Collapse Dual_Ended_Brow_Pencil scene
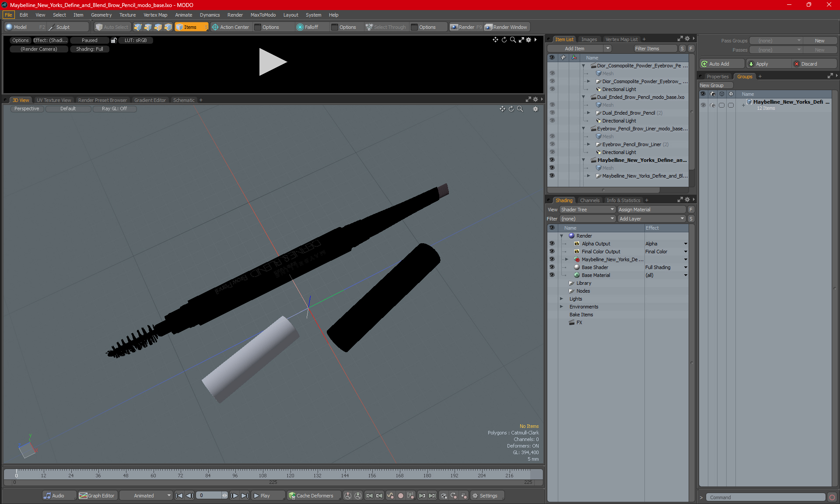 583,97
